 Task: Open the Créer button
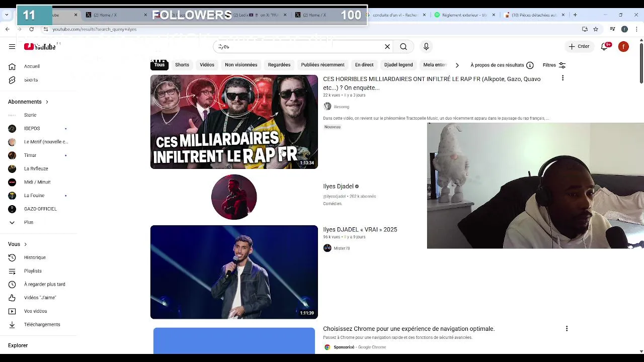579,47
